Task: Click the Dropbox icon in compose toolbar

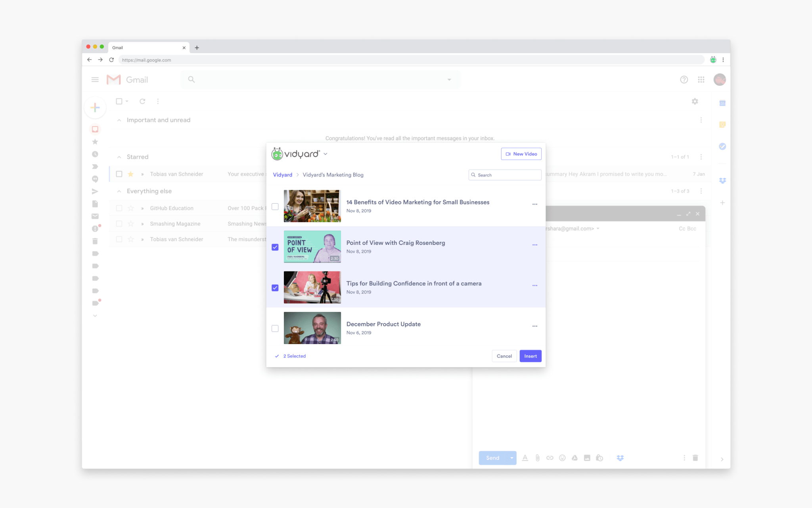Action: (x=620, y=458)
